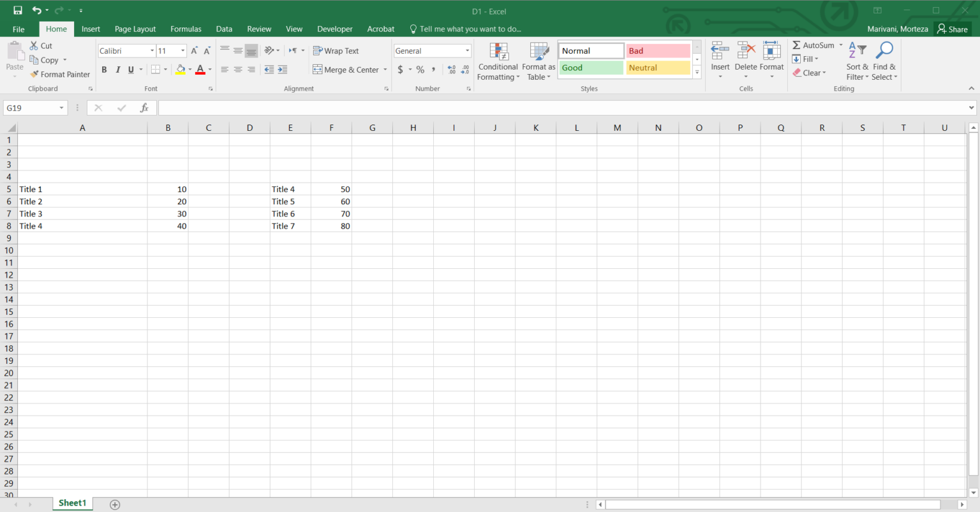Open Find & Select magnifier
The image size is (980, 512).
pyautogui.click(x=884, y=61)
